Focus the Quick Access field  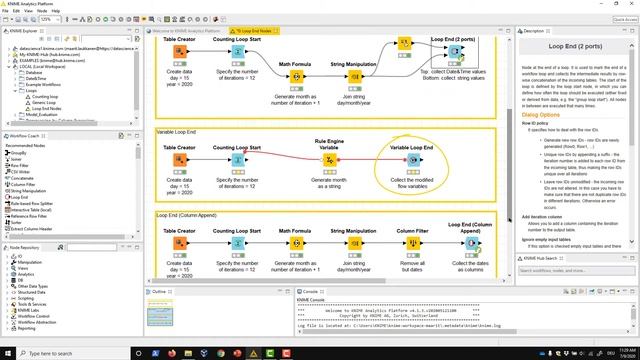[625, 20]
